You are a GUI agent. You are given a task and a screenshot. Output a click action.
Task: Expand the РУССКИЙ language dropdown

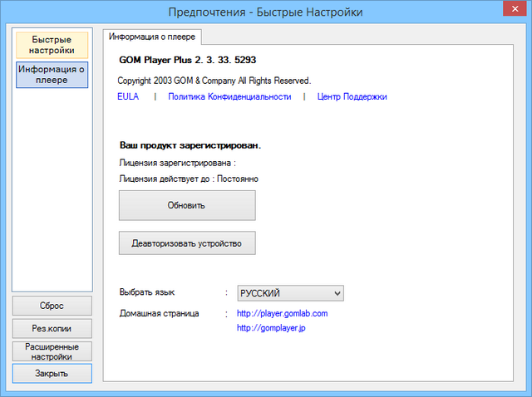coord(290,293)
